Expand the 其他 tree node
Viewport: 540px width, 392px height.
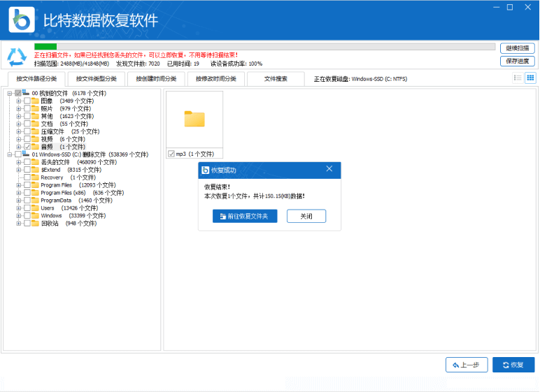19,116
